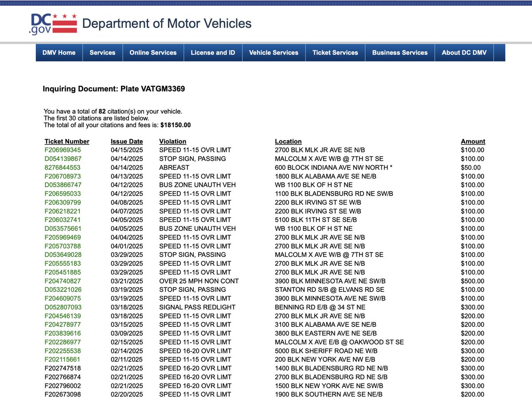
Task: Open the DMV Home menu
Action: [x=59, y=52]
